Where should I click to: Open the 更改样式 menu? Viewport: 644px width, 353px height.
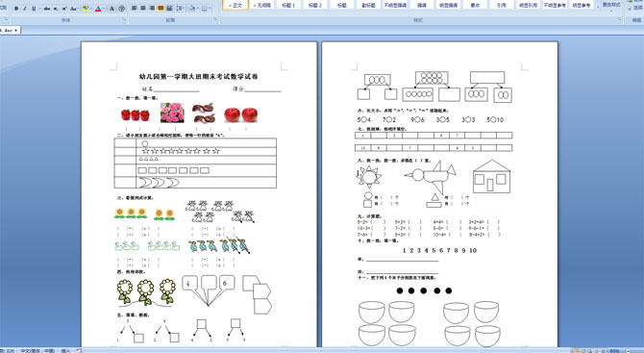[611, 6]
